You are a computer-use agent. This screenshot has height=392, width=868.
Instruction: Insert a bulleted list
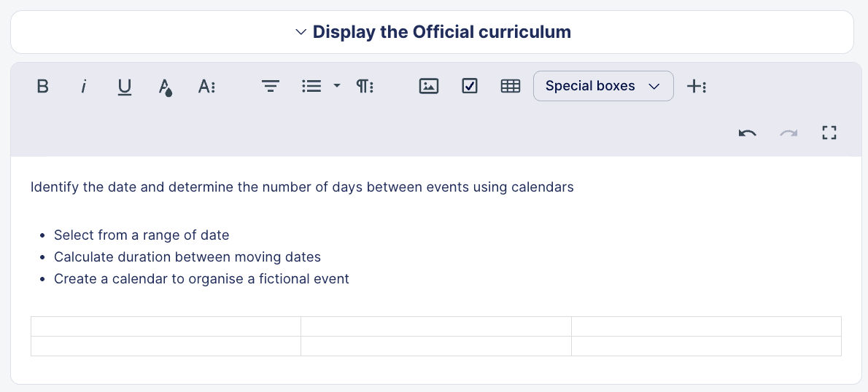click(x=311, y=86)
